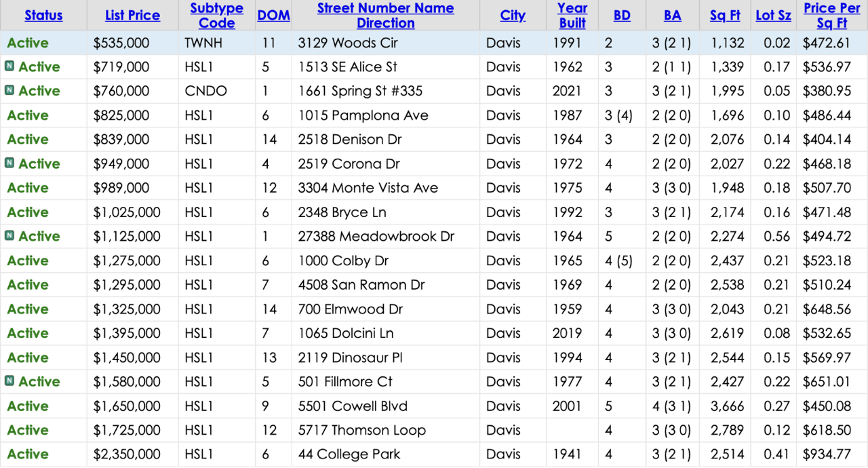
Task: Click the $719,000 list price
Action: [121, 67]
